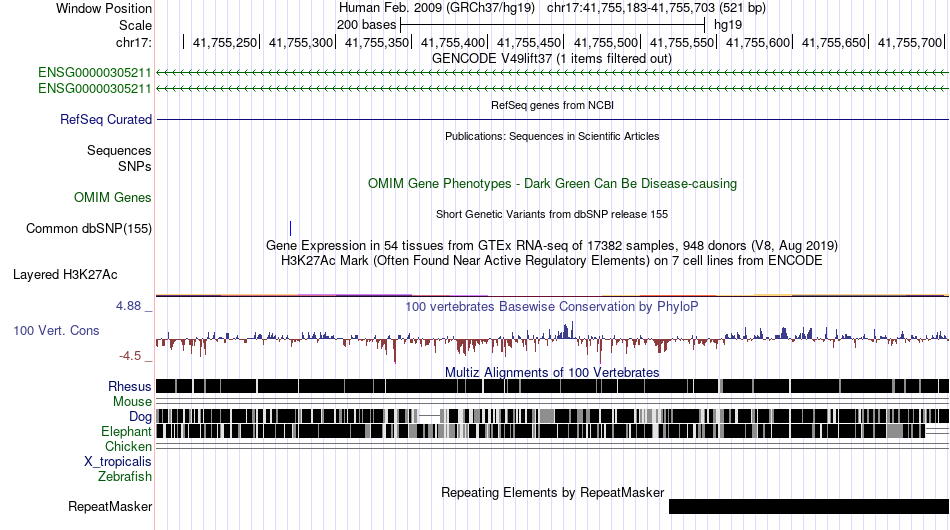
Task: Click the Rhesus alignment block track
Action: [553, 386]
